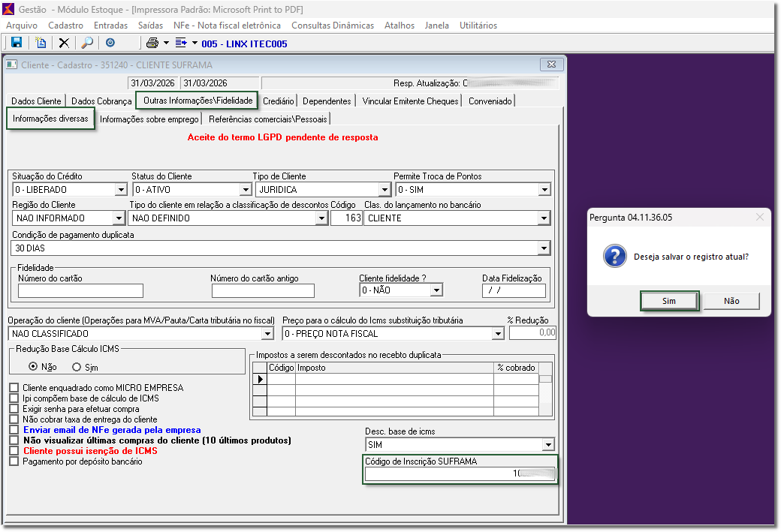
Task: Click the printer icon in toolbar
Action: [152, 43]
